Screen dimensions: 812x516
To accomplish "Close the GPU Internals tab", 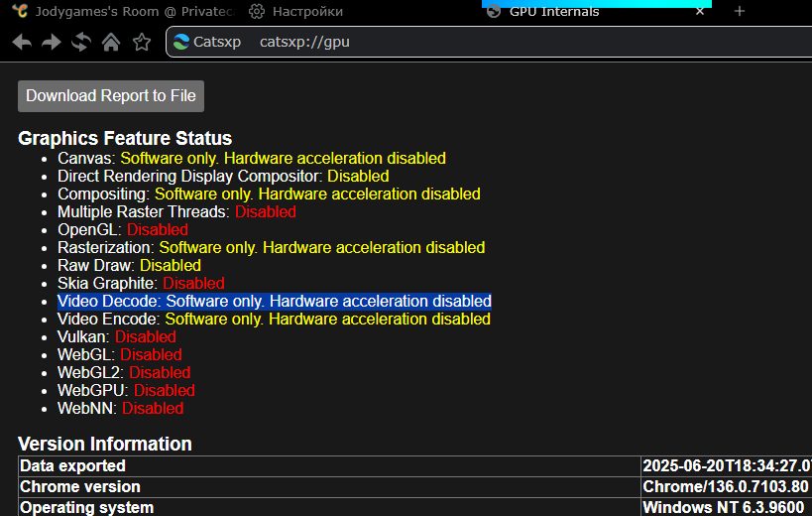I will [x=700, y=11].
